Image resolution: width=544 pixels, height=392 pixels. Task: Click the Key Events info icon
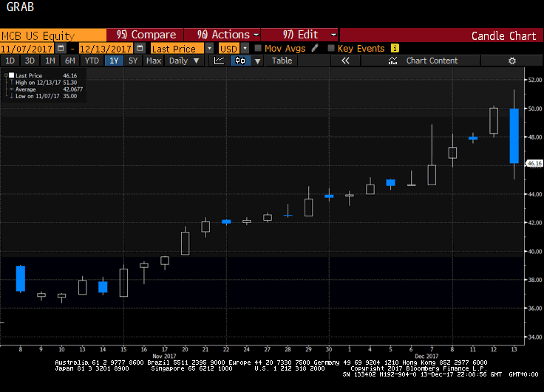click(395, 48)
